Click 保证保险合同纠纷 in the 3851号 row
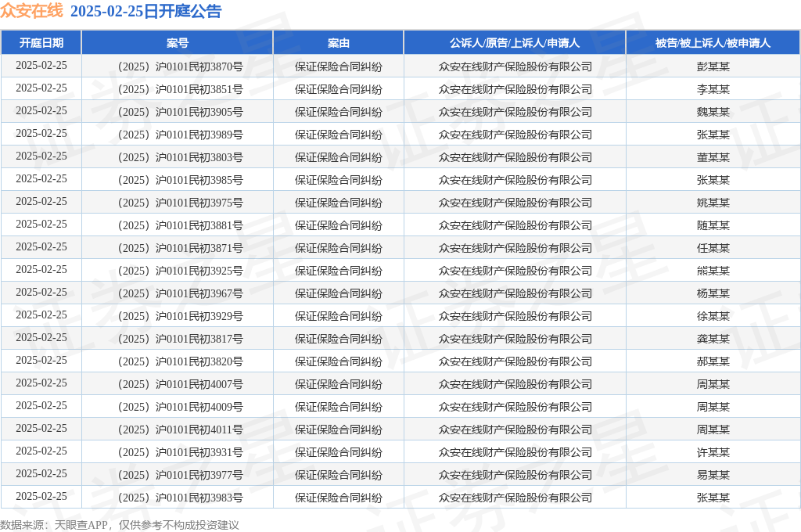 338,89
